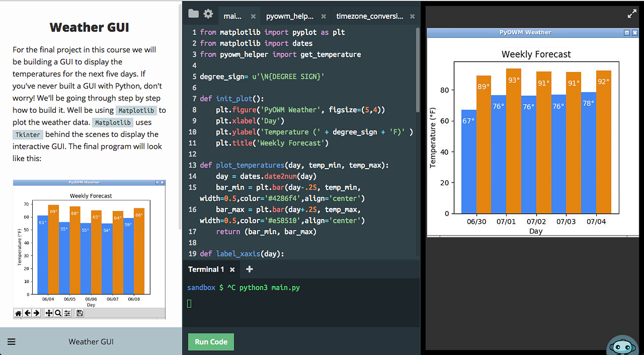The width and height of the screenshot is (644, 355).
Task: Click the Home reset view icon on the plot toolbar
Action: coord(18,313)
